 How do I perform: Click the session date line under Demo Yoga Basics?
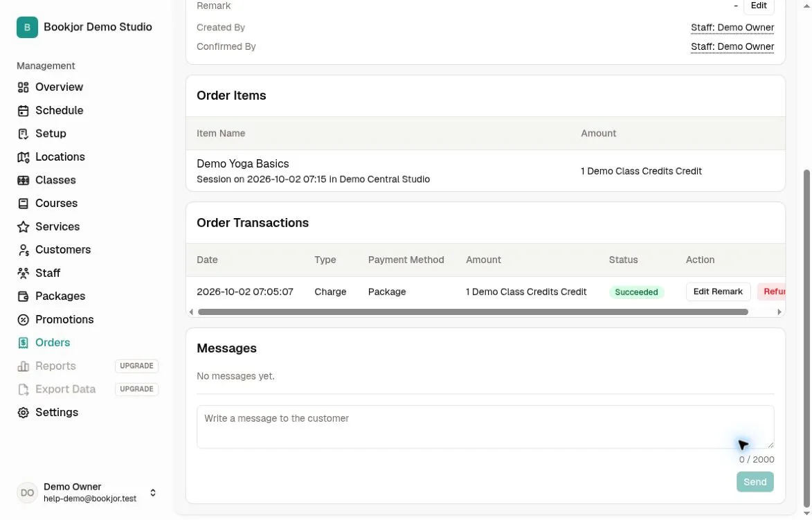pyautogui.click(x=313, y=179)
